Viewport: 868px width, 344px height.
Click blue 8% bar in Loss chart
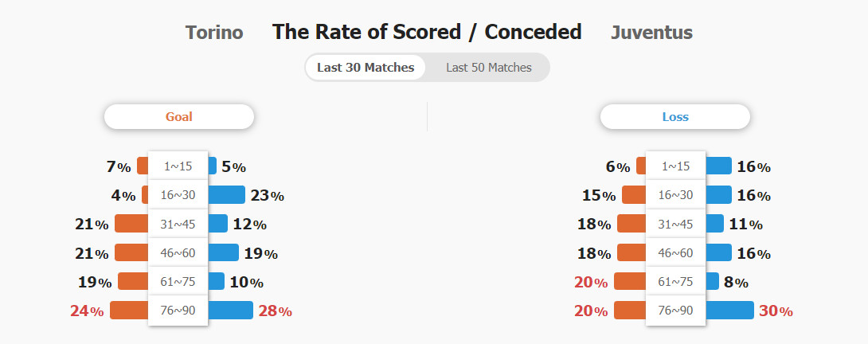point(712,281)
